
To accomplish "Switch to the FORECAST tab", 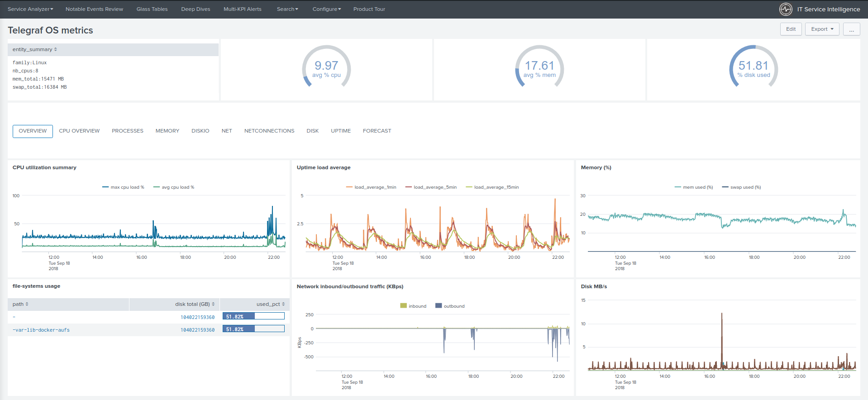I will pyautogui.click(x=377, y=131).
